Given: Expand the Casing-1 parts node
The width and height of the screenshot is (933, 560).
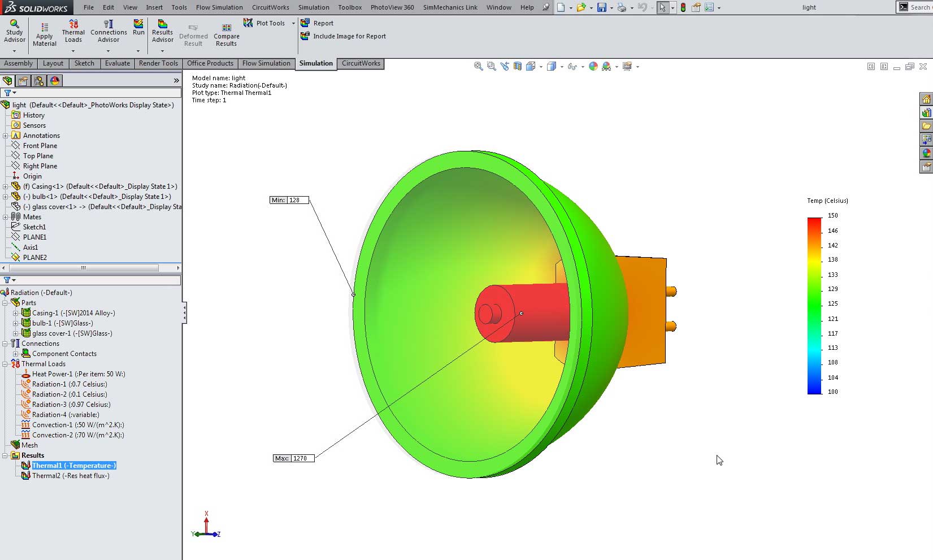Looking at the screenshot, I should (x=16, y=312).
